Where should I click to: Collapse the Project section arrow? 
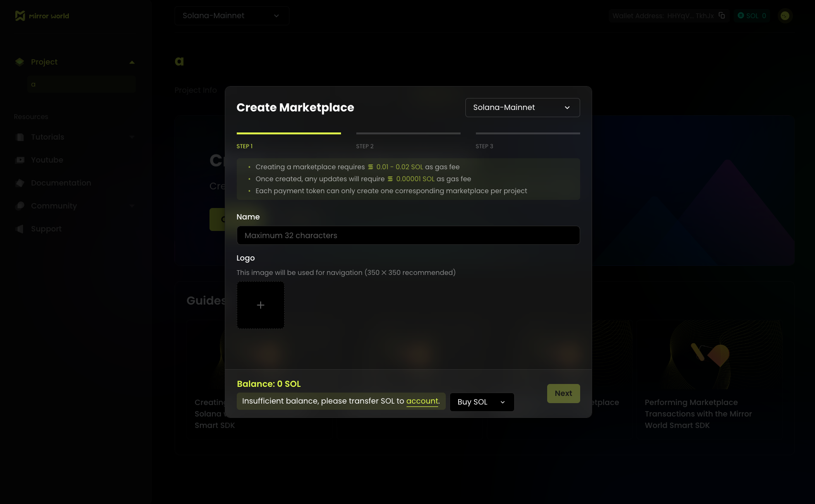pyautogui.click(x=132, y=62)
